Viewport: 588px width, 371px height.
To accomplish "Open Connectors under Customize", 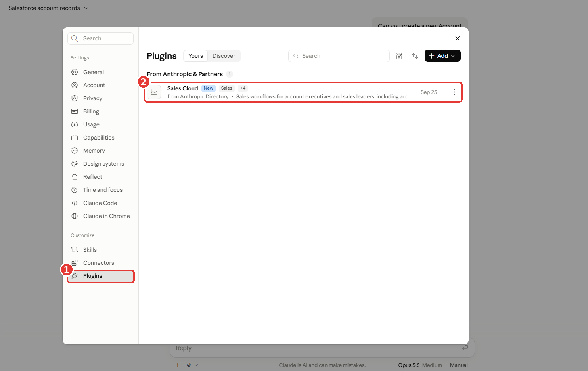I will pos(100,263).
